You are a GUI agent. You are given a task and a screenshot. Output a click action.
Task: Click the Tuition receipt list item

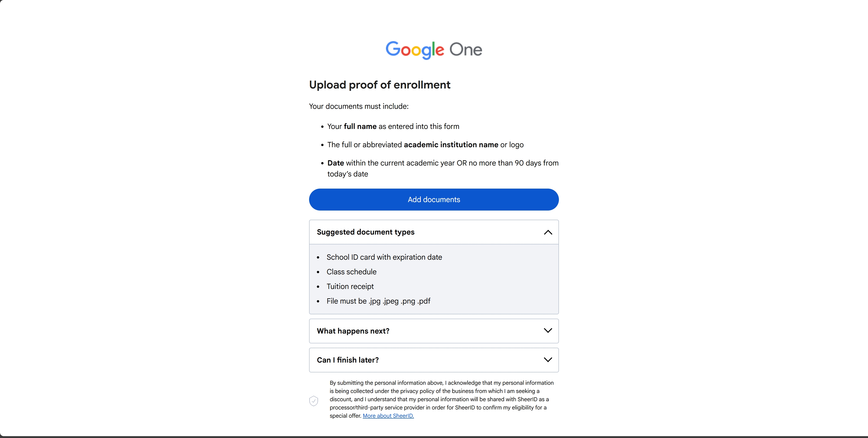pyautogui.click(x=350, y=286)
